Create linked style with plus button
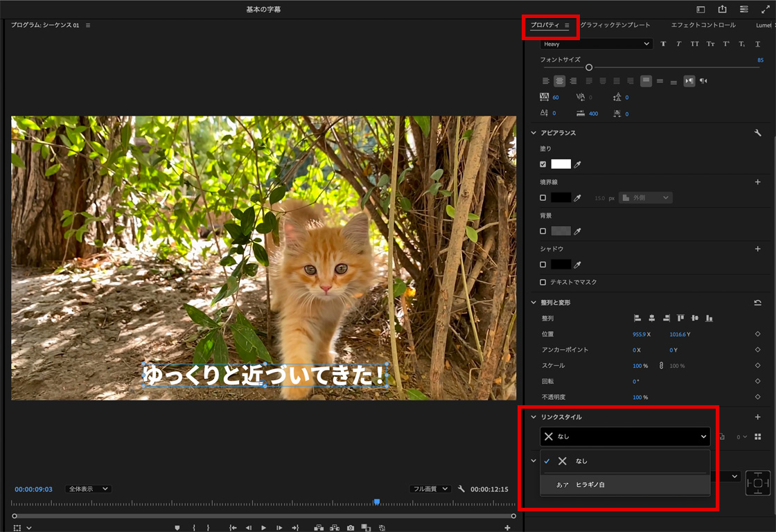The height and width of the screenshot is (532, 776). click(x=758, y=417)
